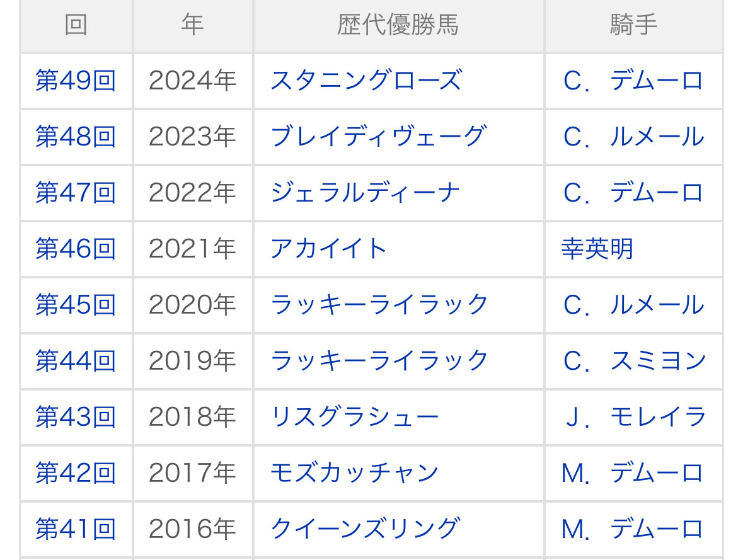Image resolution: width=743 pixels, height=560 pixels.
Task: Select the モズカッチャン horse link
Action: (354, 473)
